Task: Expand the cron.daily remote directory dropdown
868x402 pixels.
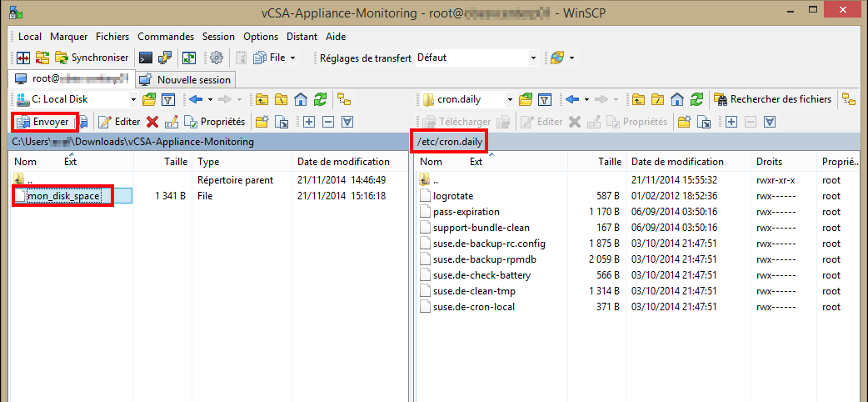Action: pos(508,99)
